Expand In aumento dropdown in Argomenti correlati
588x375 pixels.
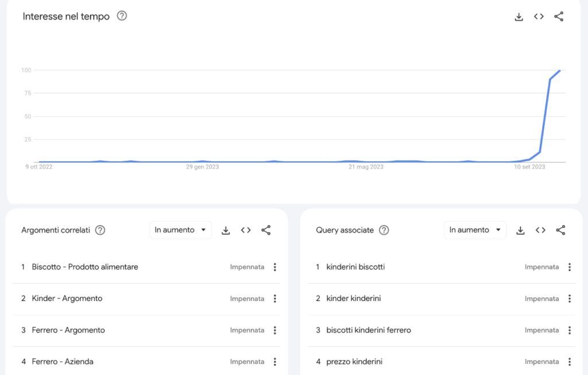(x=180, y=230)
